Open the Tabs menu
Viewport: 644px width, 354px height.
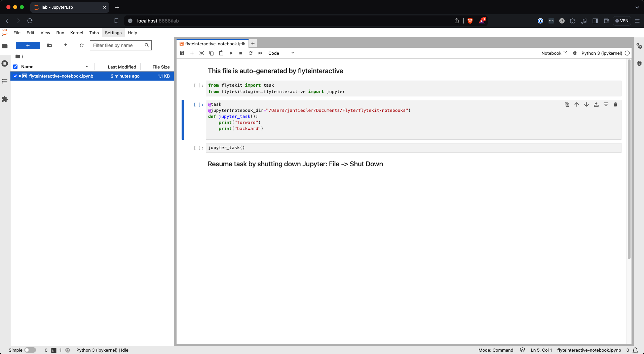[94, 33]
